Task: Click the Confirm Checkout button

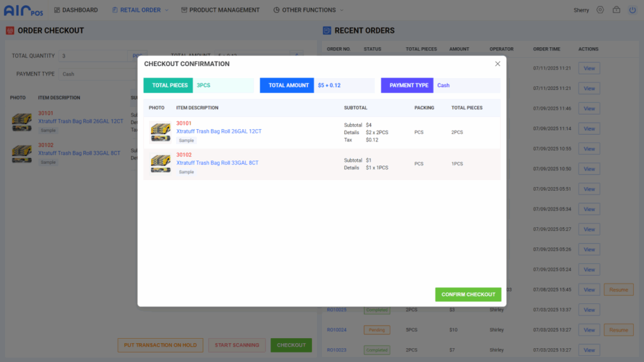Action: tap(468, 295)
